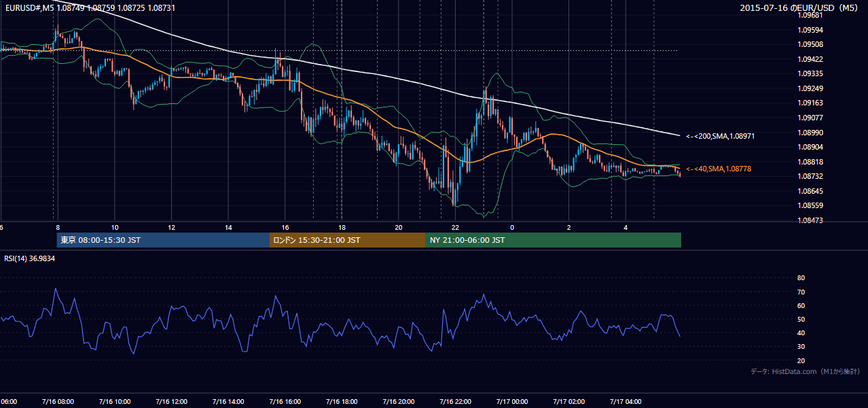This screenshot has height=408, width=868.
Task: Click the 7/16 10:00 date axis label
Action: click(114, 401)
